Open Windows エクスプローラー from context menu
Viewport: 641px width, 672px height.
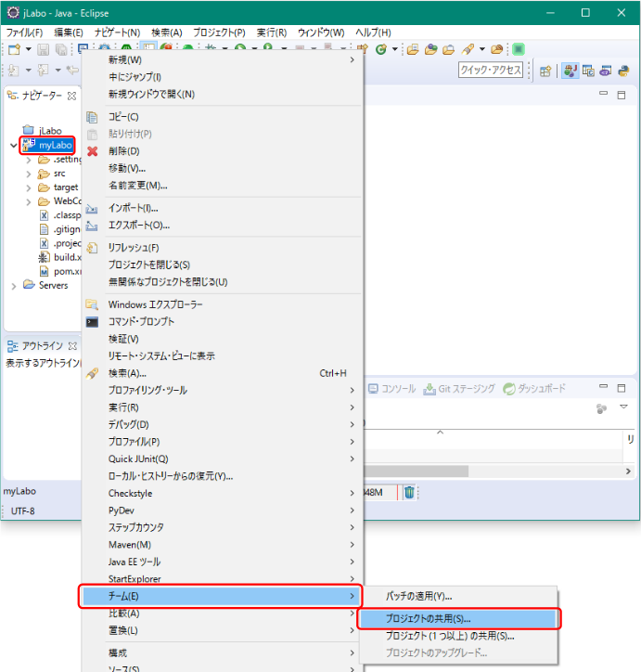[x=222, y=304]
